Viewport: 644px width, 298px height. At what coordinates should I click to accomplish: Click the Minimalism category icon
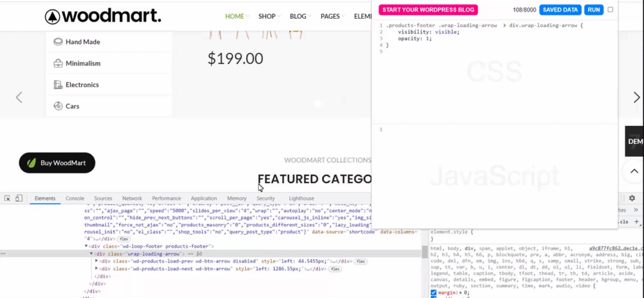(58, 63)
